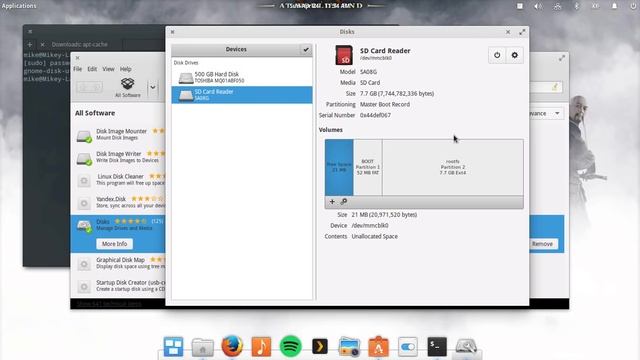Close the terminal tab with its X
This screenshot has width=640, height=360.
coord(42,44)
